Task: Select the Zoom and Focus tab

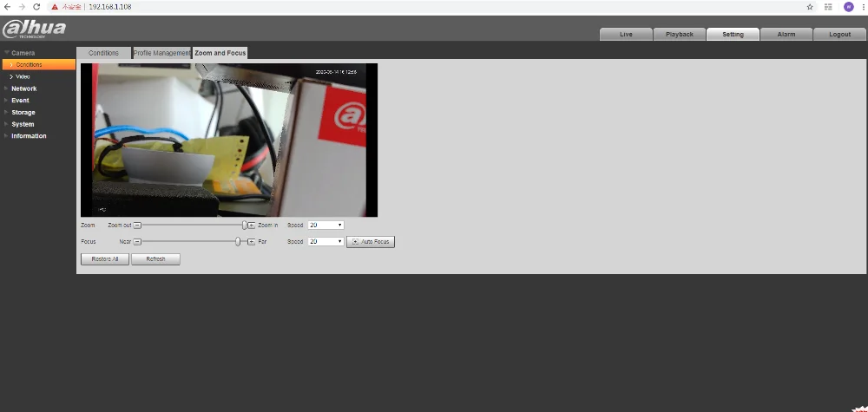Action: pos(220,53)
